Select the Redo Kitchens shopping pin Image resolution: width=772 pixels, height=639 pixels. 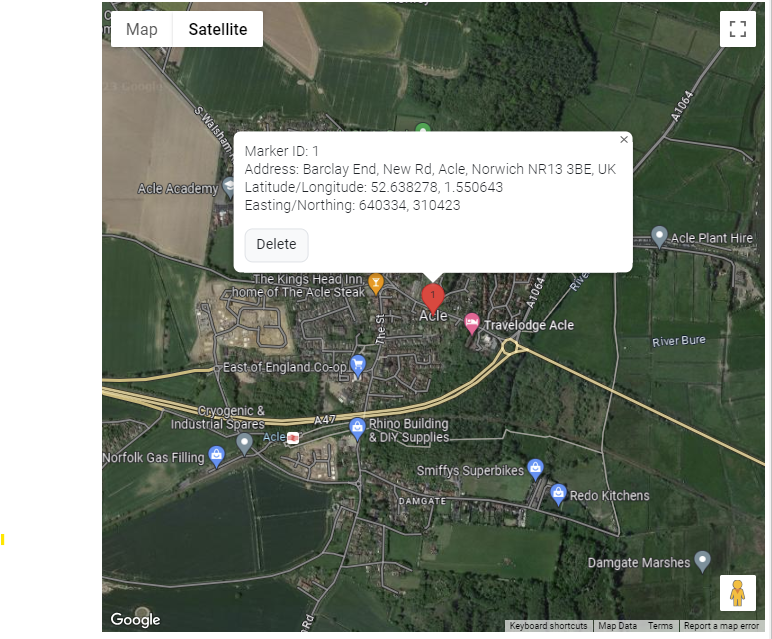(x=558, y=493)
